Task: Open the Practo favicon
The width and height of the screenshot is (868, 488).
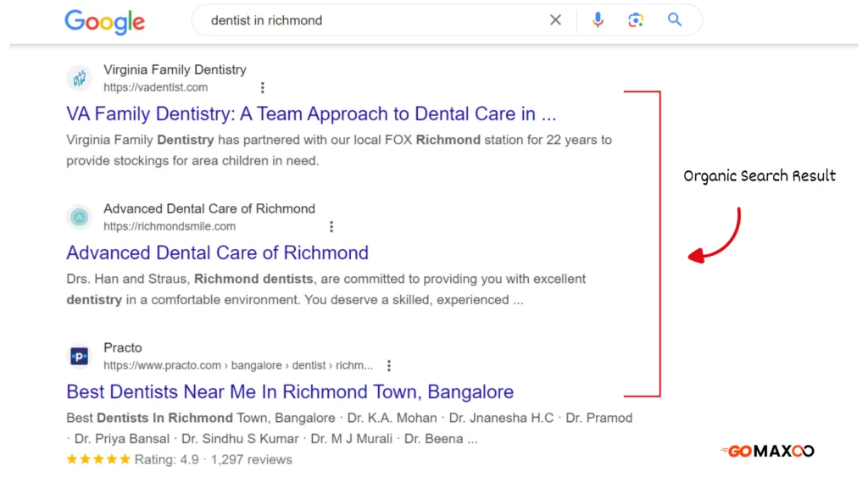Action: point(79,356)
